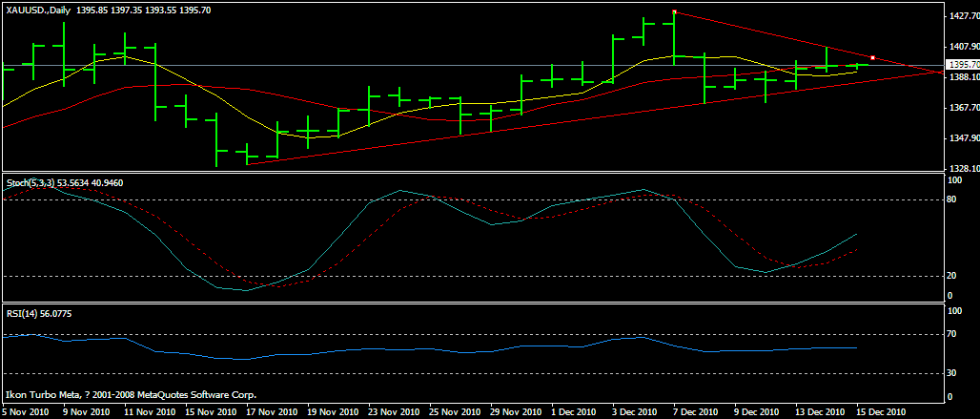This screenshot has height=419, width=980.
Task: Click the 5 Nov 2010 date label
Action: tap(27, 412)
